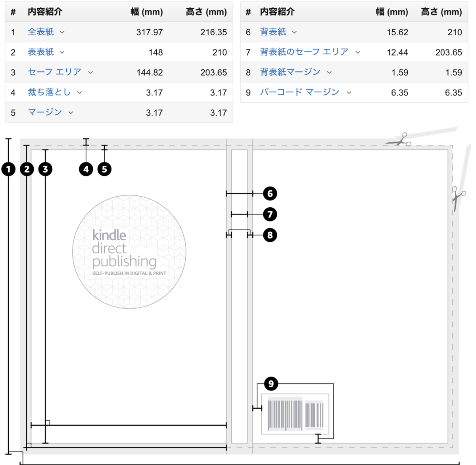Open the マージン link in row 5
Screen dimensions: 476x465
click(45, 113)
